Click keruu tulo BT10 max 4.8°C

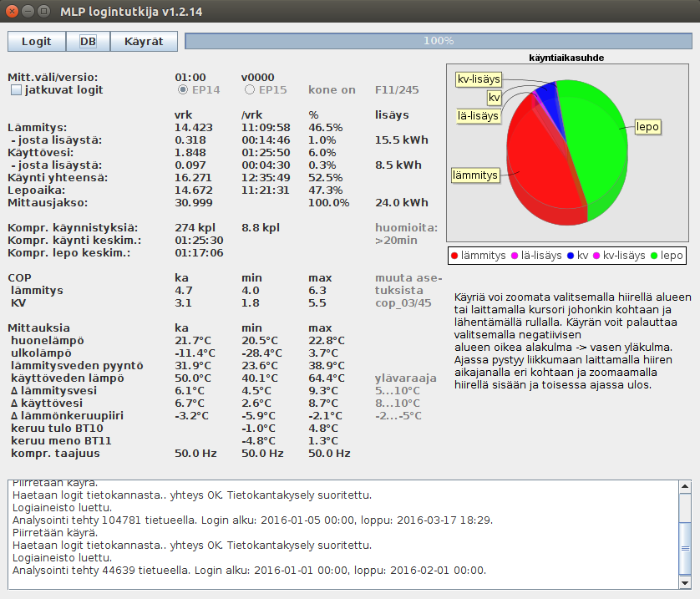(x=322, y=428)
